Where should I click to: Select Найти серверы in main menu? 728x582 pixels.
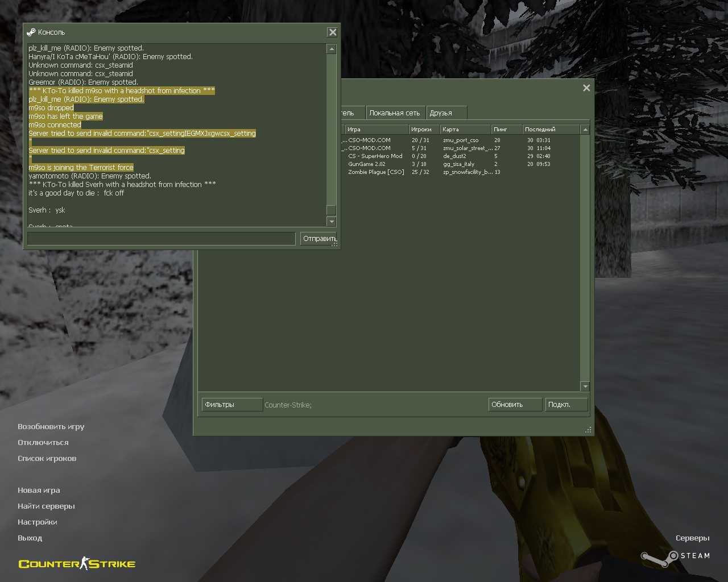(x=46, y=506)
